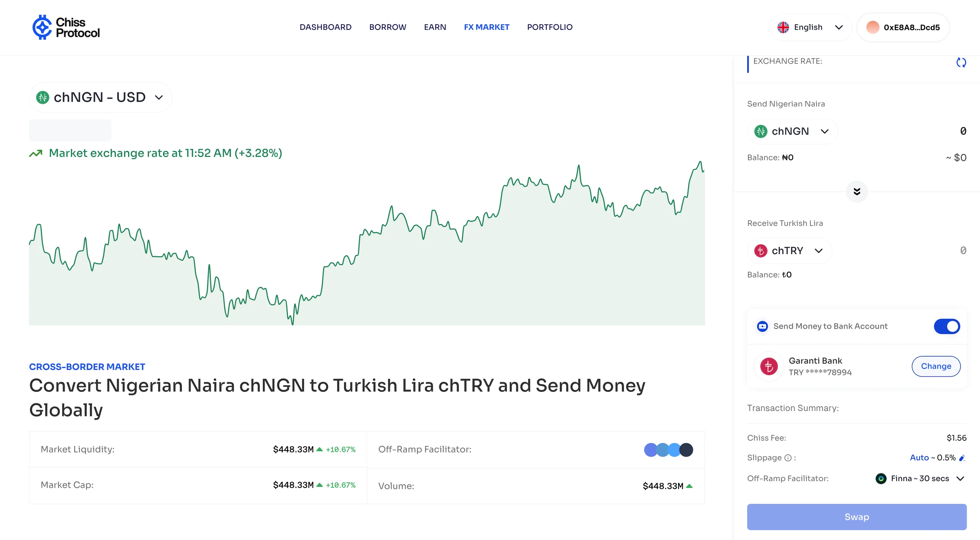Change the linked Garanti Bank account
Image resolution: width=980 pixels, height=540 pixels.
[936, 366]
